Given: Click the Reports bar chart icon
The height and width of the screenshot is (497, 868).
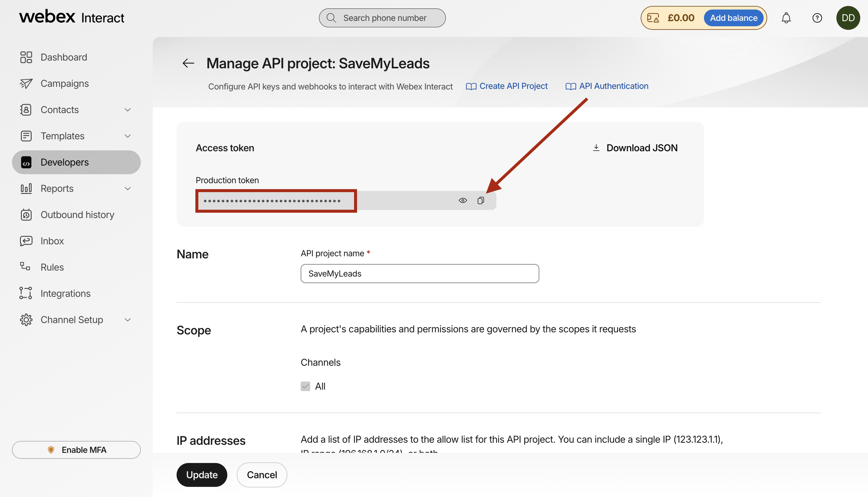Looking at the screenshot, I should pyautogui.click(x=26, y=189).
